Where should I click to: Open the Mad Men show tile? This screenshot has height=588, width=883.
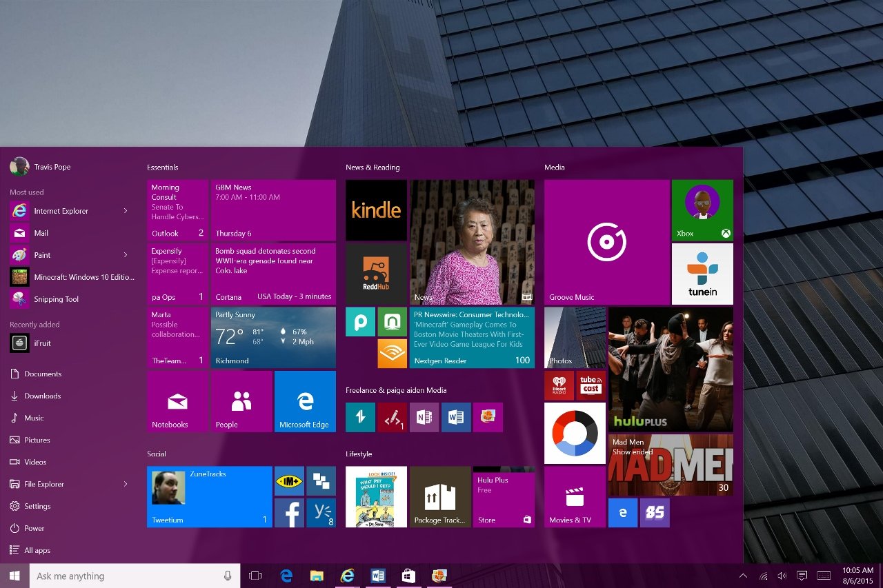coord(671,465)
